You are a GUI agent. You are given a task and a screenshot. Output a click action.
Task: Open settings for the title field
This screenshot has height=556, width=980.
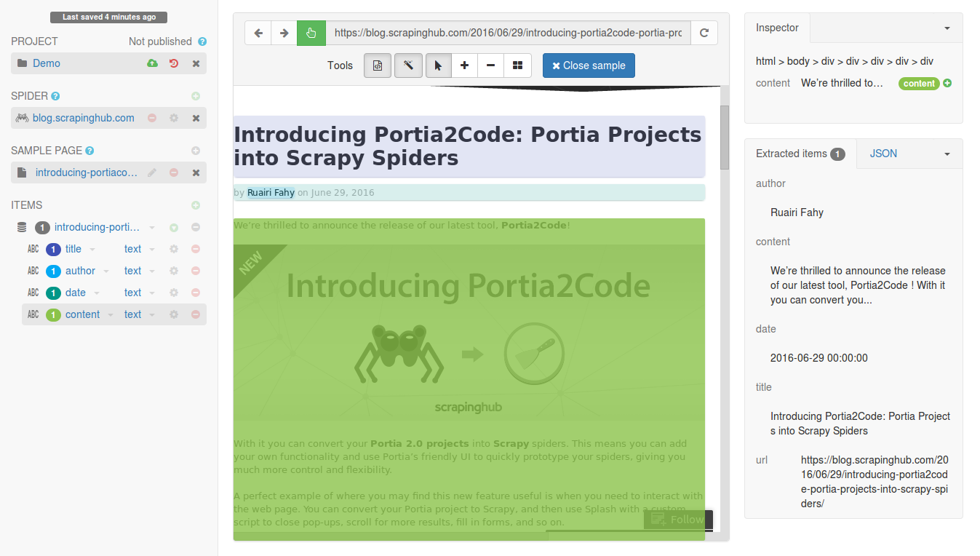[x=174, y=249]
